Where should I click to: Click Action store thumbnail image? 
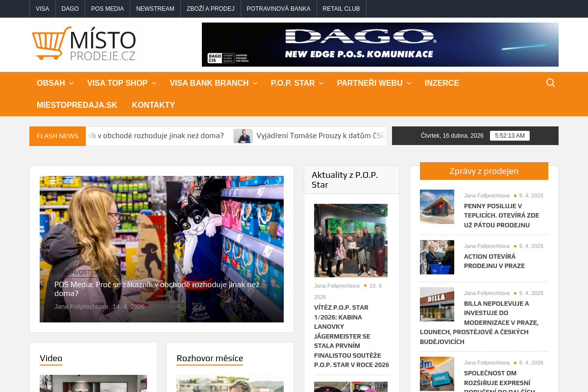[x=437, y=257]
